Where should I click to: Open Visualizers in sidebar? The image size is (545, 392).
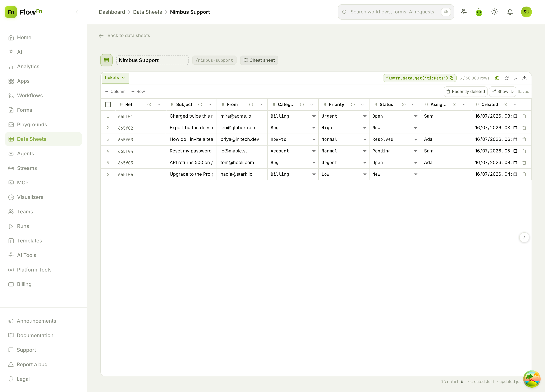[43, 197]
